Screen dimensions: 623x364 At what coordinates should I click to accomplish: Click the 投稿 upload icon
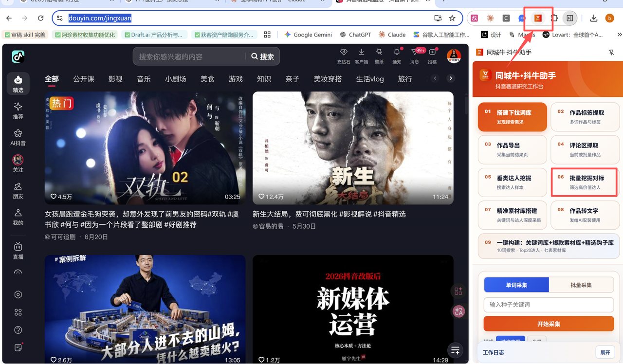[x=432, y=56]
